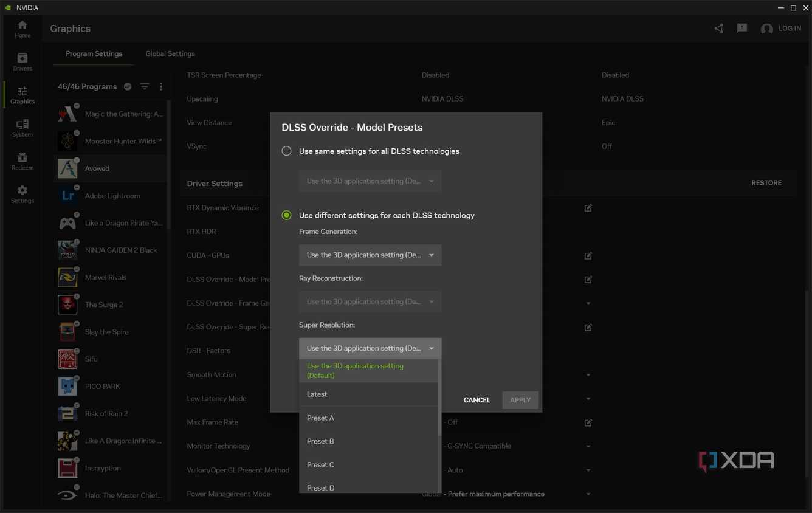Image resolution: width=812 pixels, height=513 pixels.
Task: Select Avowed in the programs list
Action: pos(111,168)
